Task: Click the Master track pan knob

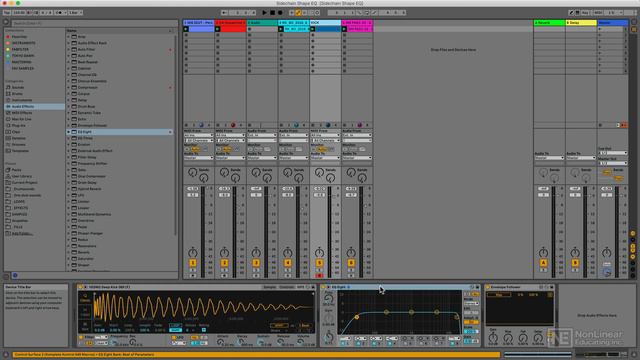Action: (607, 253)
